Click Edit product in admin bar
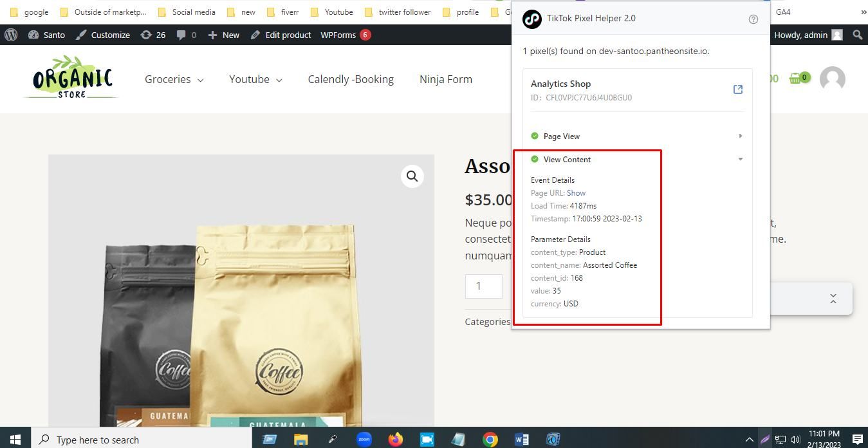The image size is (868, 448). pos(281,35)
